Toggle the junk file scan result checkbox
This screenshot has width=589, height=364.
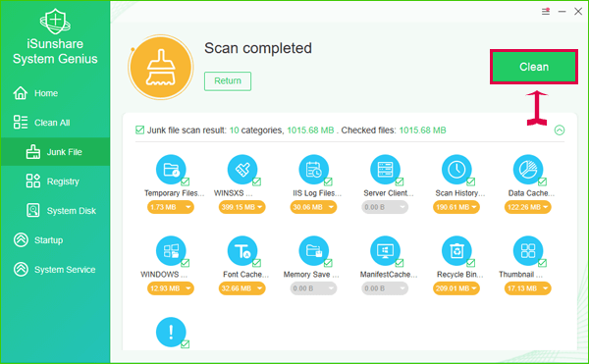click(139, 130)
